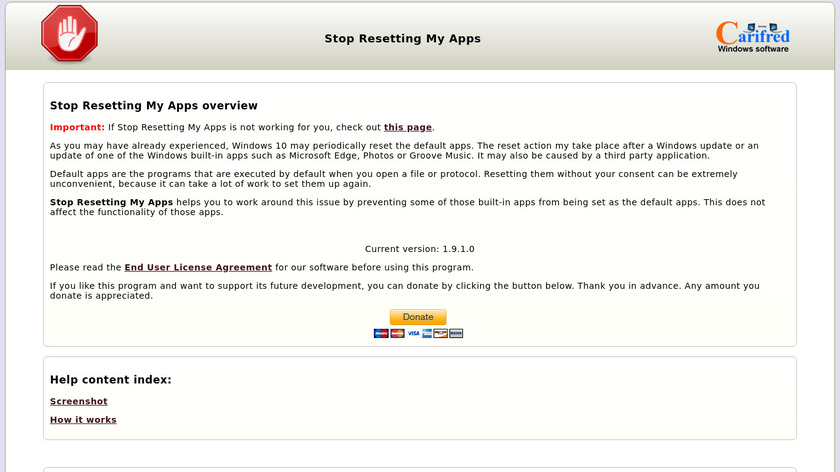The width and height of the screenshot is (840, 472).
Task: Select the 'Current version: 1.9.1.0' text
Action: click(x=419, y=249)
